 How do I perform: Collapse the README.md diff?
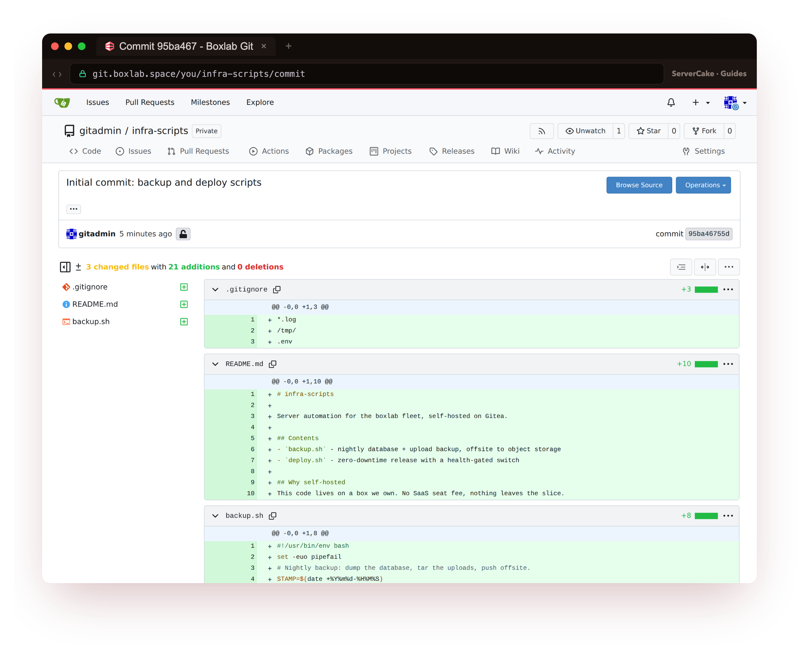coord(215,364)
